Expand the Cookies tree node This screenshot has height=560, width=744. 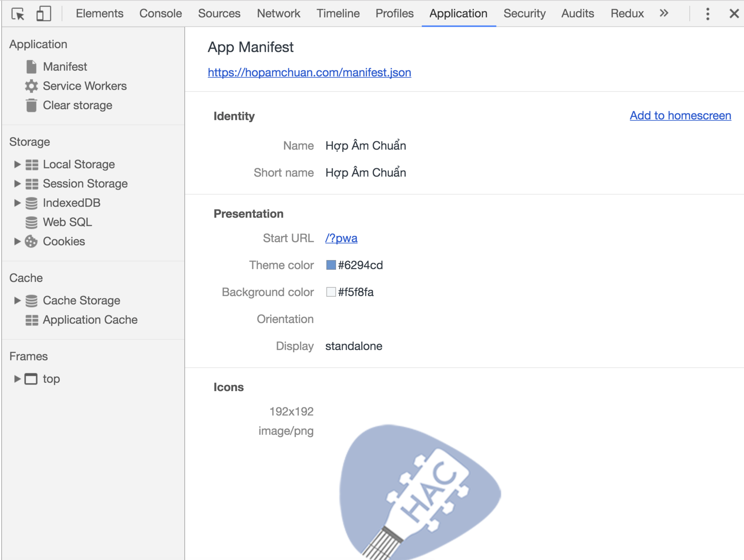pyautogui.click(x=17, y=241)
